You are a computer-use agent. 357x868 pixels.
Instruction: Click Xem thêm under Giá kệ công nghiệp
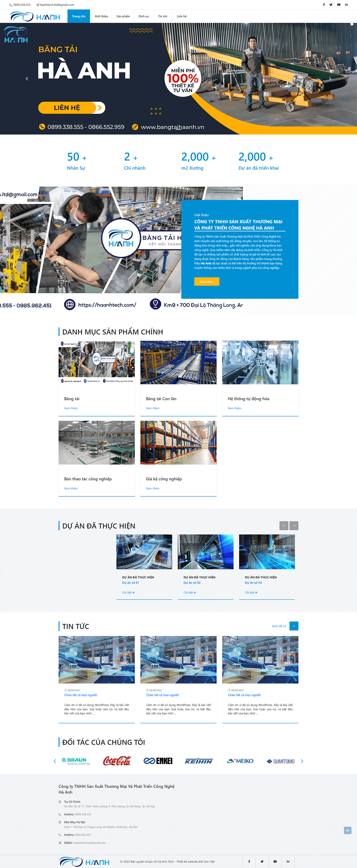(x=153, y=488)
